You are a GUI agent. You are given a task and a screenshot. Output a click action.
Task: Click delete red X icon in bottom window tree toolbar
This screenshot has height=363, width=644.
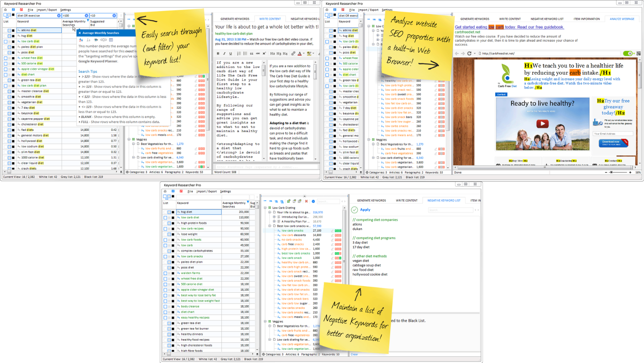click(x=306, y=201)
